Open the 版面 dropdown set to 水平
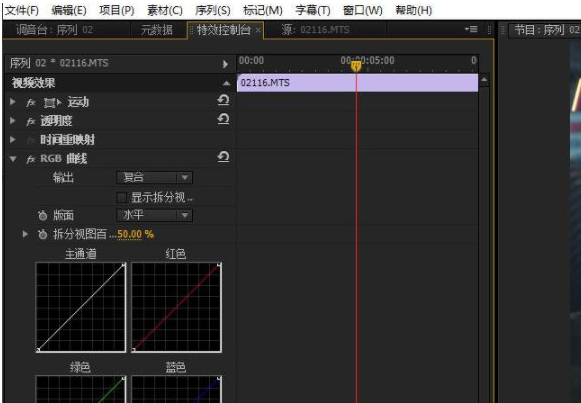 coord(155,215)
